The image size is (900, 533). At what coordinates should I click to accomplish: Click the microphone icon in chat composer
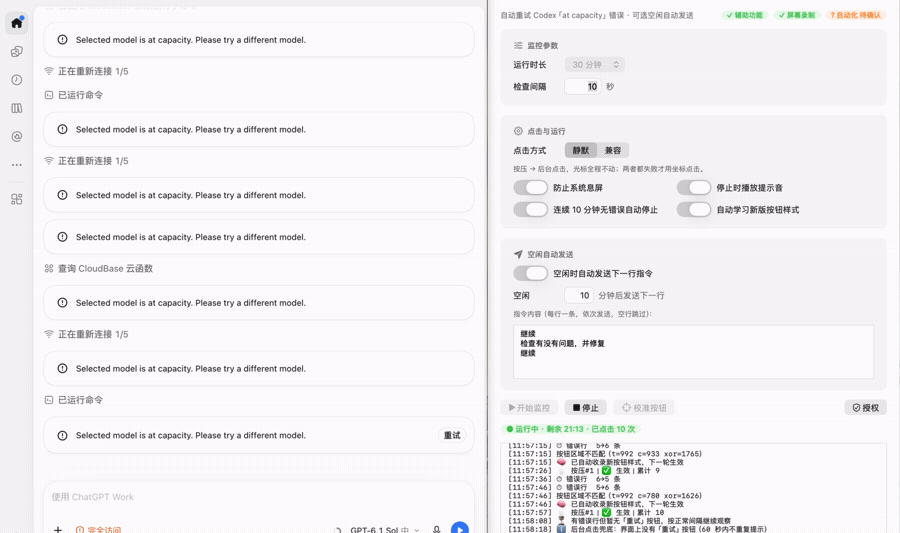(436, 529)
